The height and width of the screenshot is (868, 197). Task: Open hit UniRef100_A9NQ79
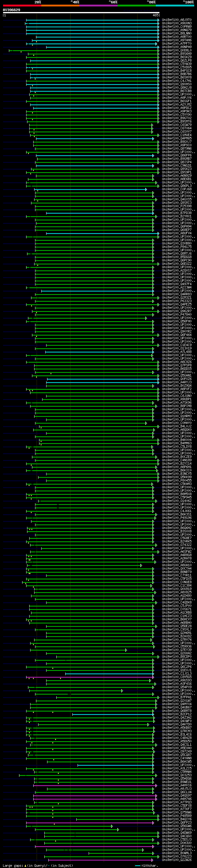point(177,30)
